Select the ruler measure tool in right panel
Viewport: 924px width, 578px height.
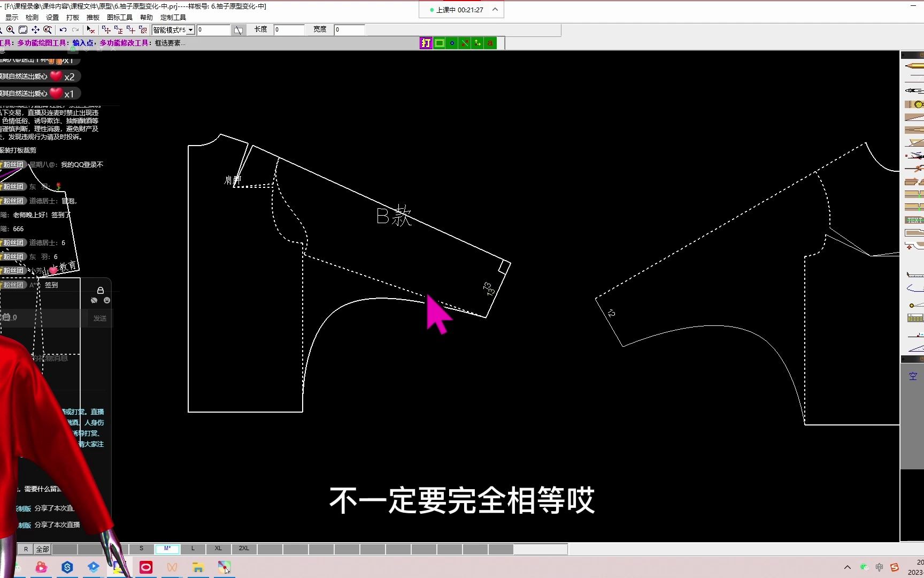[914, 275]
